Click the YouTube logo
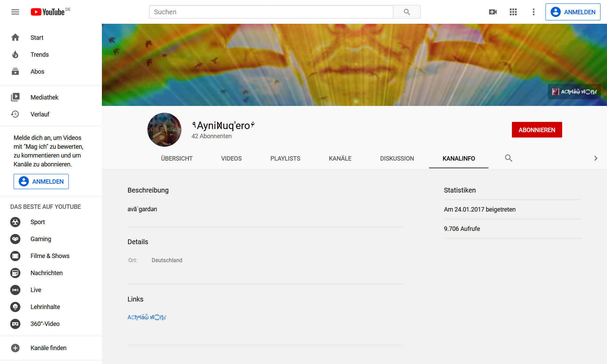 tap(48, 12)
